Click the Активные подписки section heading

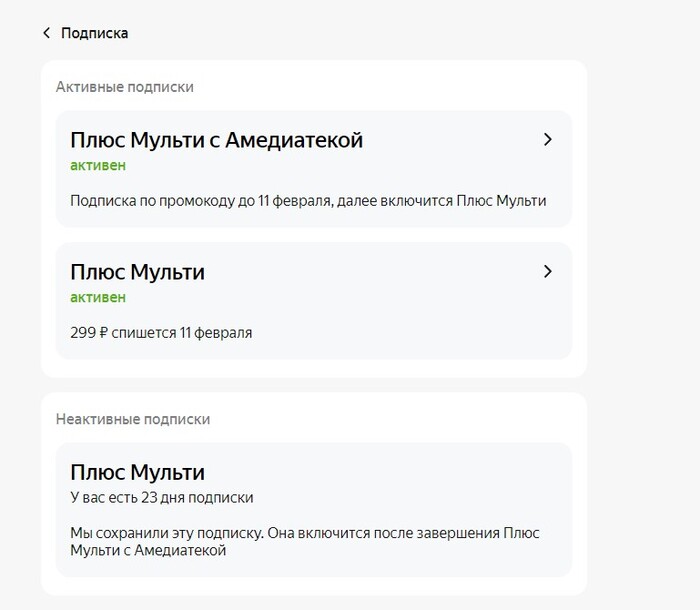125,87
